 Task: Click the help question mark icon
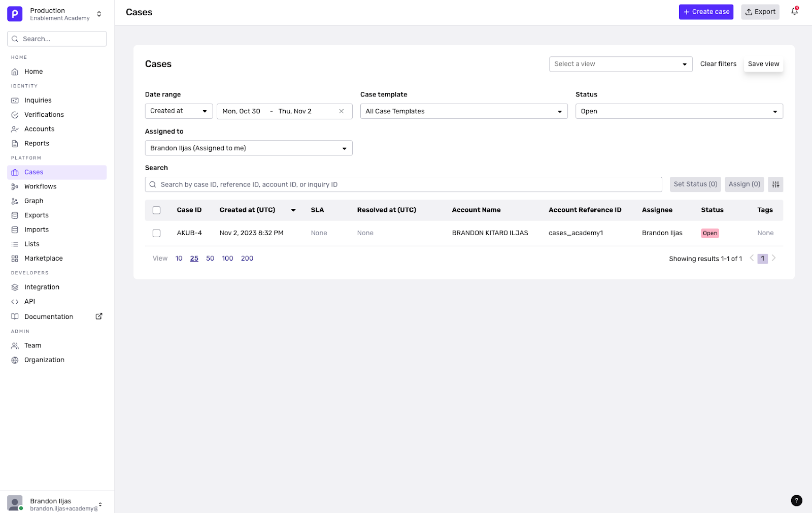796,500
